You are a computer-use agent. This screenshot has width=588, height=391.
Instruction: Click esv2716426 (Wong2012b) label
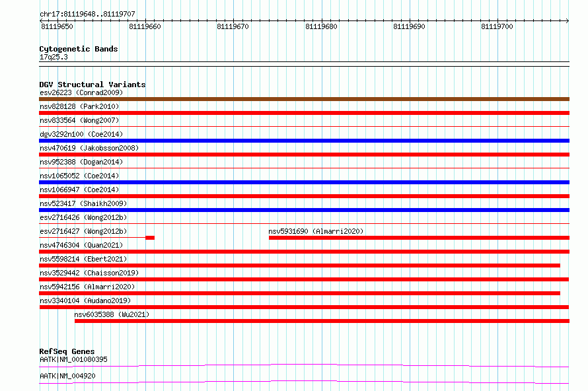tap(83, 217)
